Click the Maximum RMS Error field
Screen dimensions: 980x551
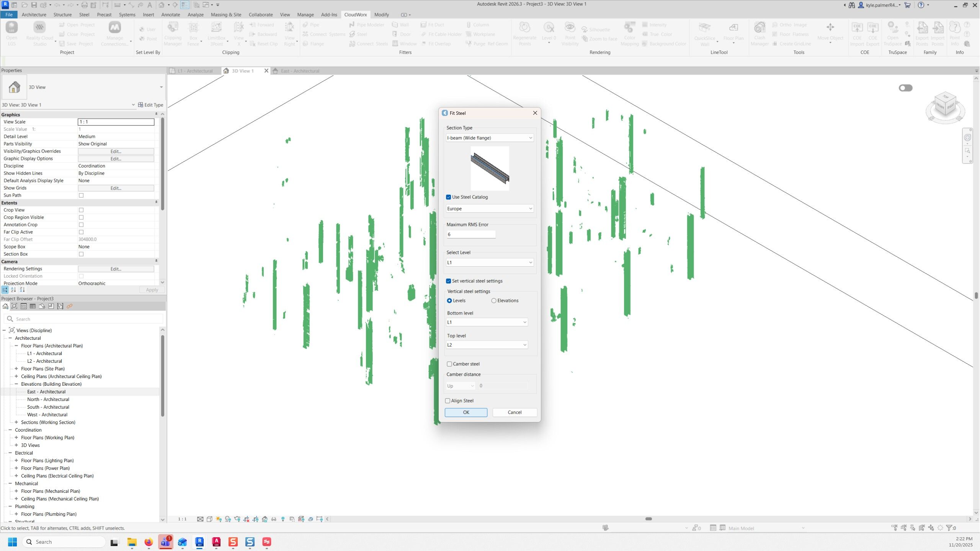[x=471, y=234]
